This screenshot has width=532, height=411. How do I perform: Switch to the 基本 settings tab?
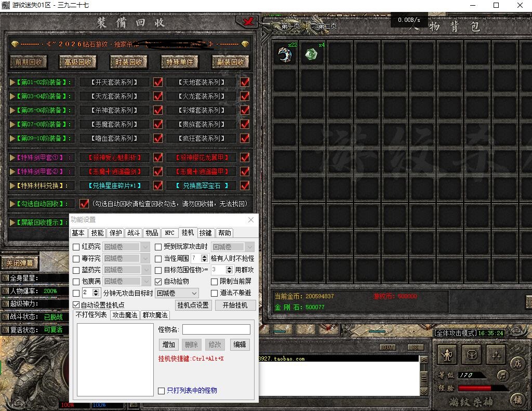78,233
